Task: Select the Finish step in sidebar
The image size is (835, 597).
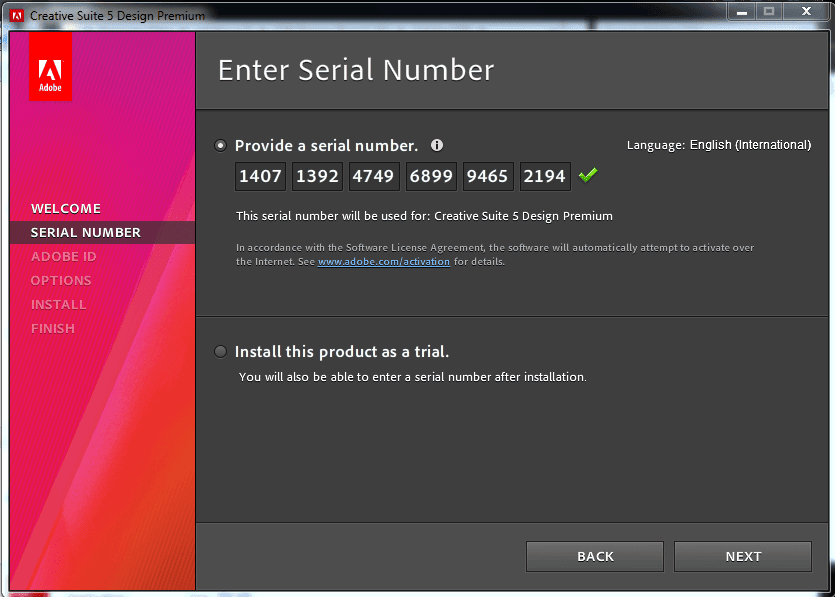Action: [53, 328]
